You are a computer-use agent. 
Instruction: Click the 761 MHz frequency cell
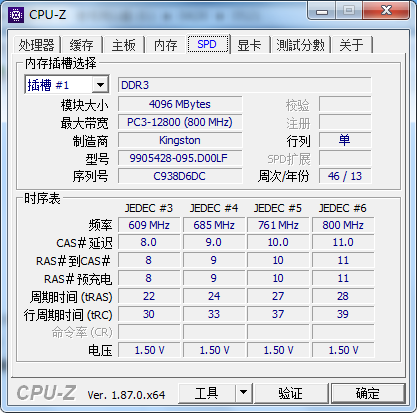[x=278, y=225]
